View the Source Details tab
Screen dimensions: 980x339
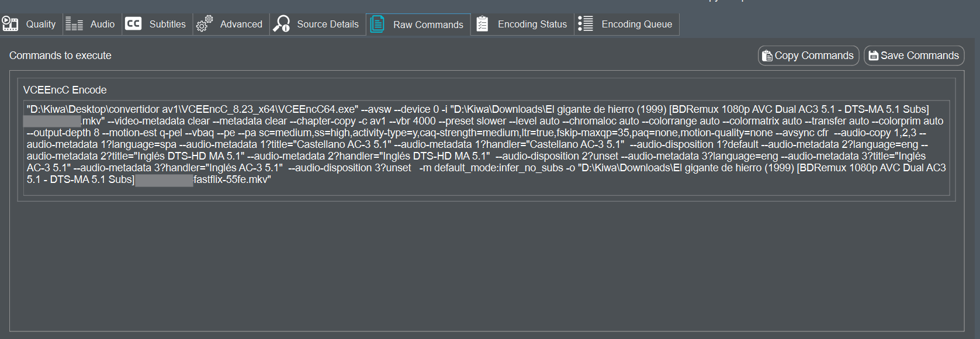pos(327,24)
